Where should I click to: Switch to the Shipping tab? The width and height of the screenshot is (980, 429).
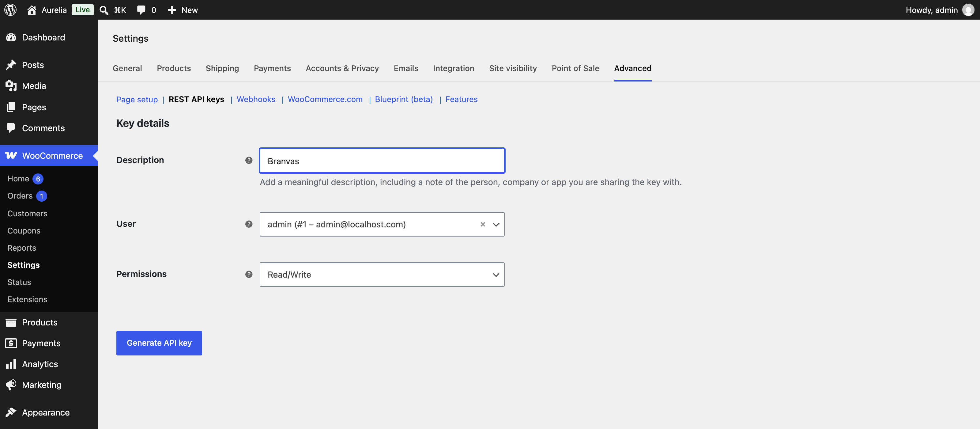pyautogui.click(x=222, y=68)
